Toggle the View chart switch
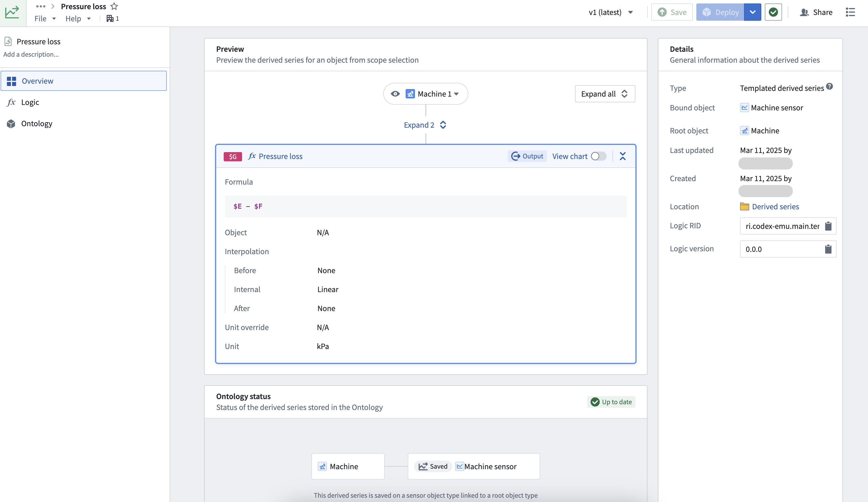The height and width of the screenshot is (502, 868). click(599, 156)
